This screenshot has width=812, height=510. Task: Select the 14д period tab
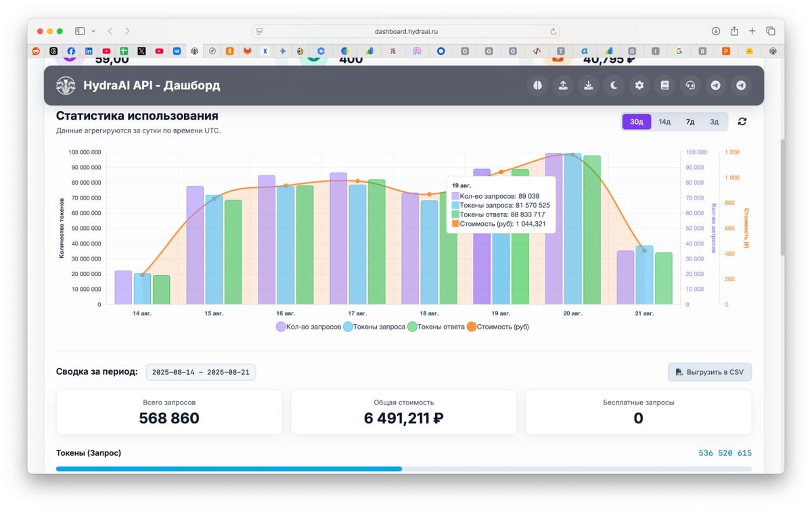click(664, 122)
